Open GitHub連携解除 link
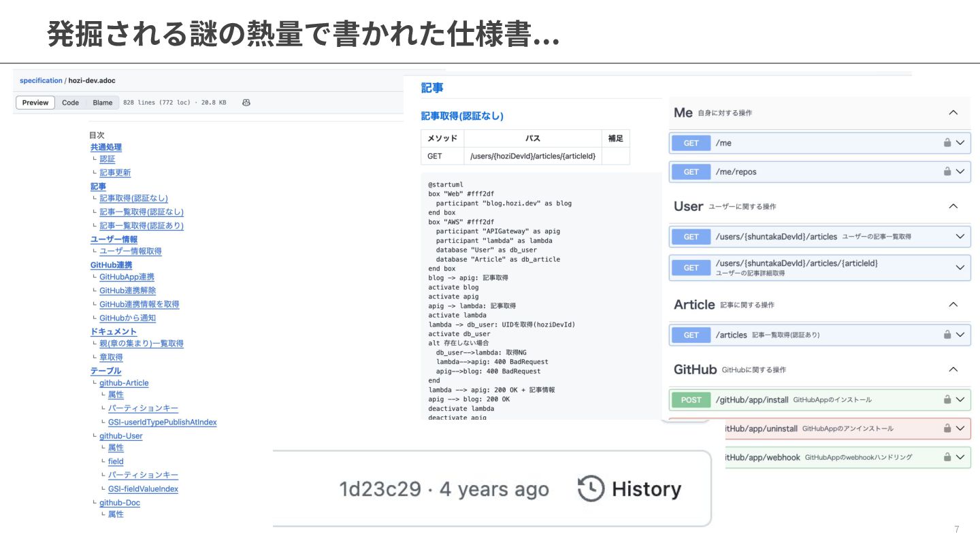 point(127,290)
